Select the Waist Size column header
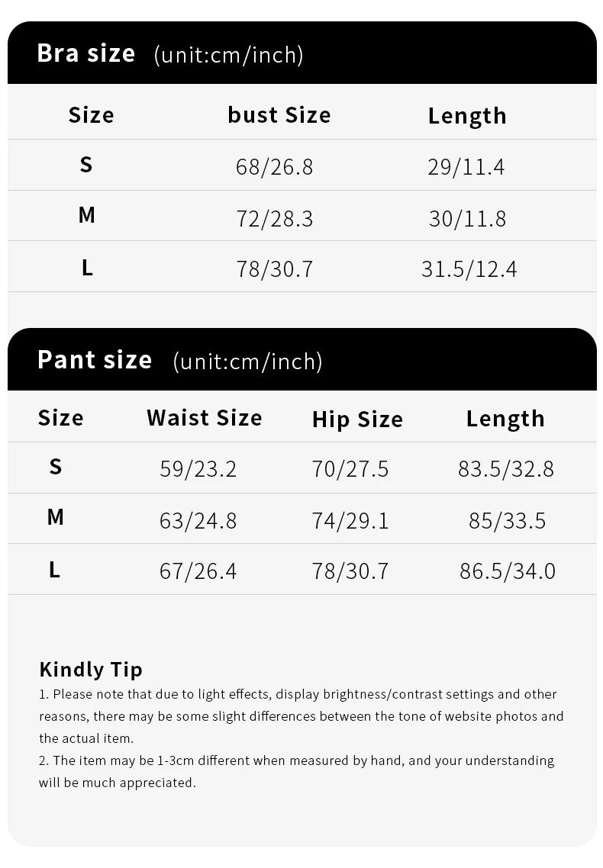The image size is (603, 868). 205,418
